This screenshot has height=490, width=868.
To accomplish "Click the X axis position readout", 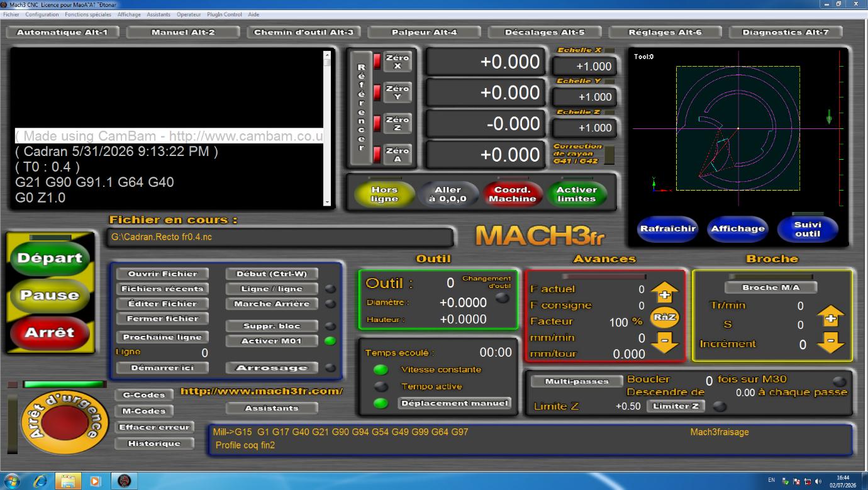I will point(486,62).
